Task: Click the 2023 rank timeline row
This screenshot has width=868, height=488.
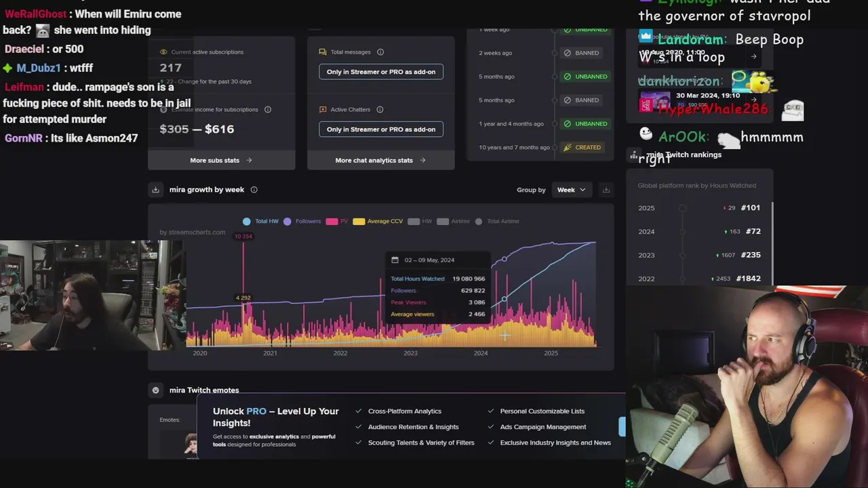Action: [x=699, y=255]
